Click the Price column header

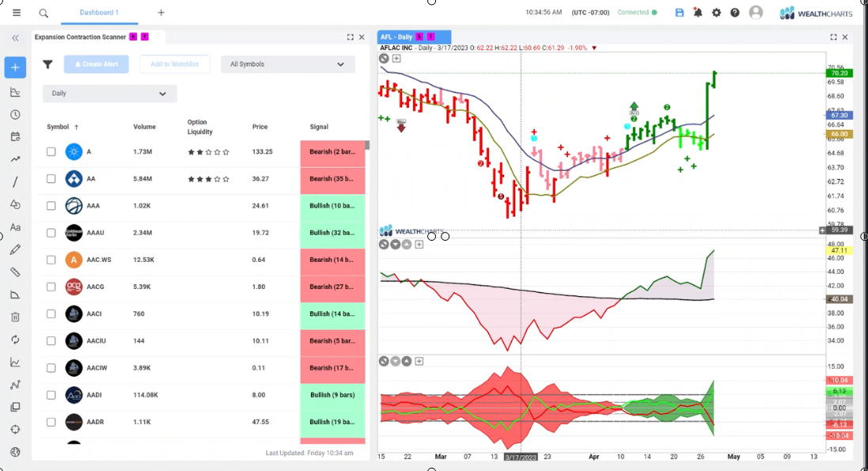tap(260, 127)
